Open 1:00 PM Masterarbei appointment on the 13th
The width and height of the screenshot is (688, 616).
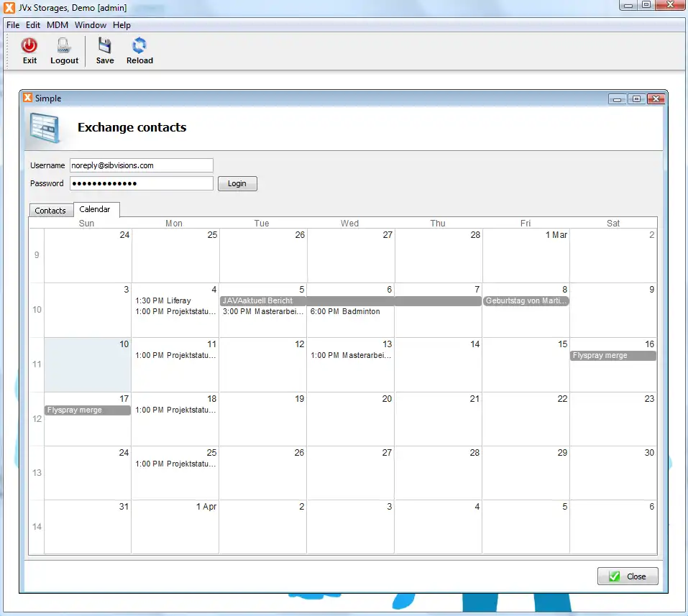(x=351, y=355)
